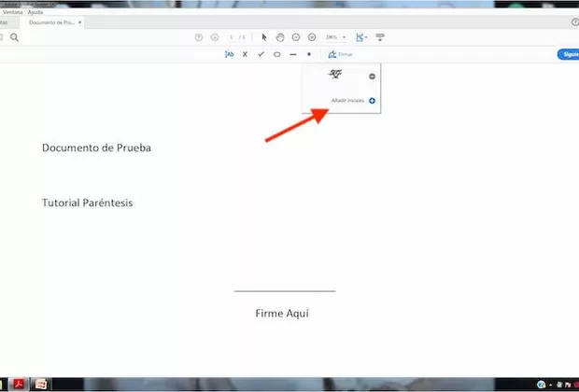This screenshot has width=579, height=392.
Task: Select the ellipse circle tool
Action: click(277, 54)
